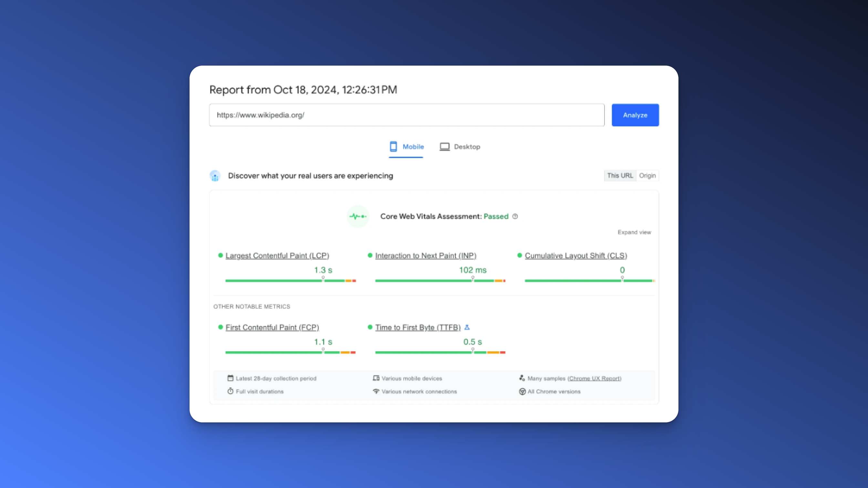Open the Chrome UX Report link
The image size is (868, 488).
point(594,378)
